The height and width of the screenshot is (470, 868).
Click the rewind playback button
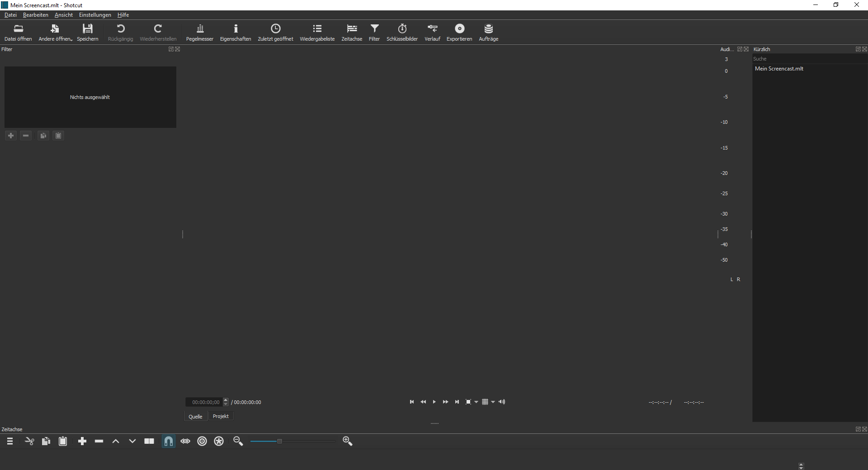click(423, 402)
